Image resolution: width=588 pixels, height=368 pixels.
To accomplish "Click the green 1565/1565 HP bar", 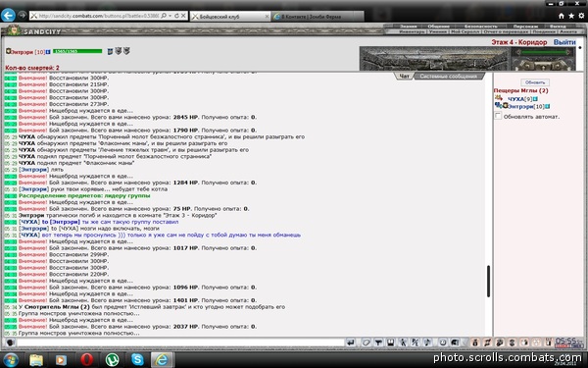I will click(x=77, y=51).
